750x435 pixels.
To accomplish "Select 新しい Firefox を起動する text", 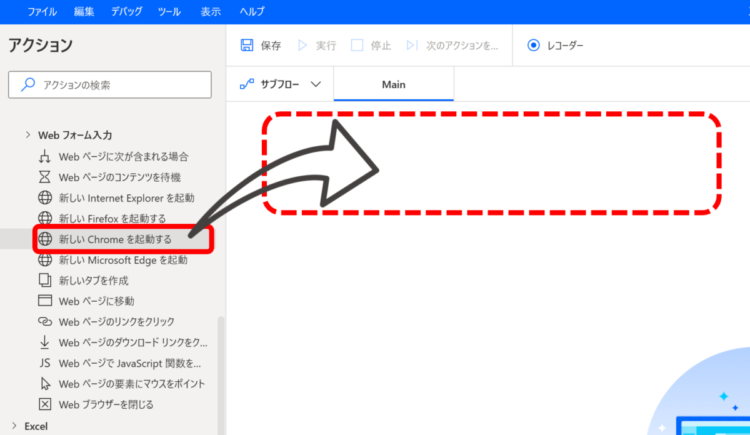I will (112, 219).
